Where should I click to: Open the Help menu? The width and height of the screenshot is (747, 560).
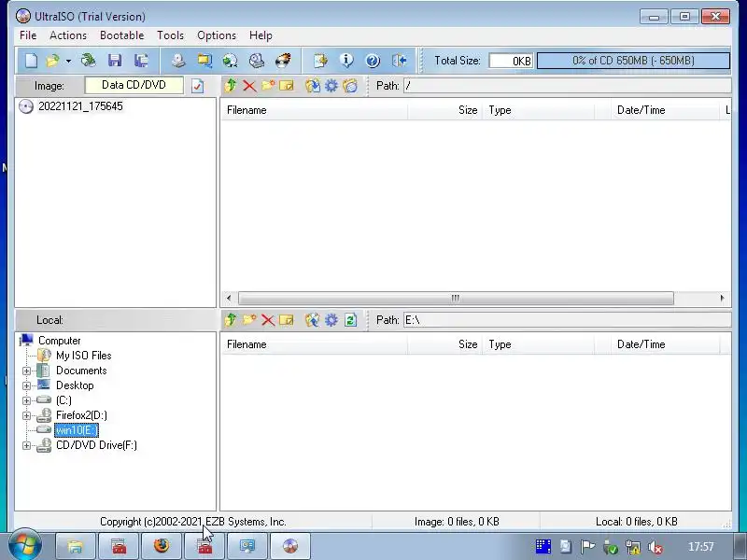pyautogui.click(x=261, y=35)
